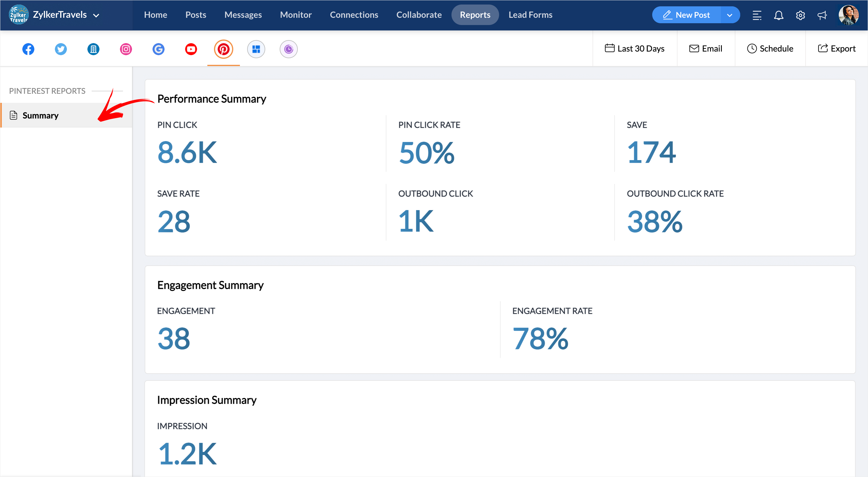Click the megaphone announcements icon
This screenshot has height=477, width=868.
point(822,15)
